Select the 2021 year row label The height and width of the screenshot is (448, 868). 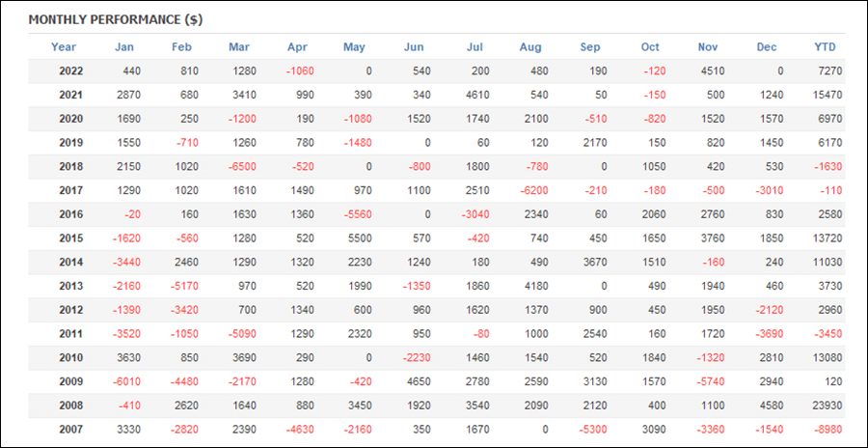70,96
